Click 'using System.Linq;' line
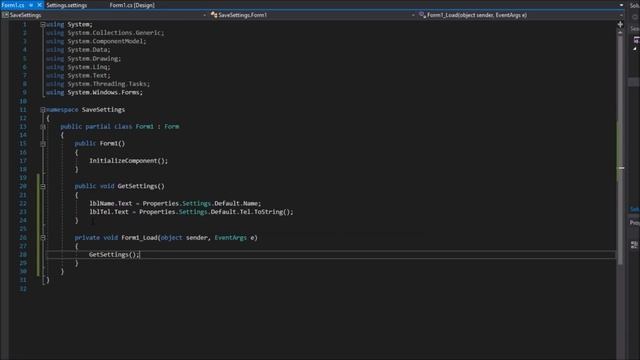Screen dimensions: 640x360 78,67
